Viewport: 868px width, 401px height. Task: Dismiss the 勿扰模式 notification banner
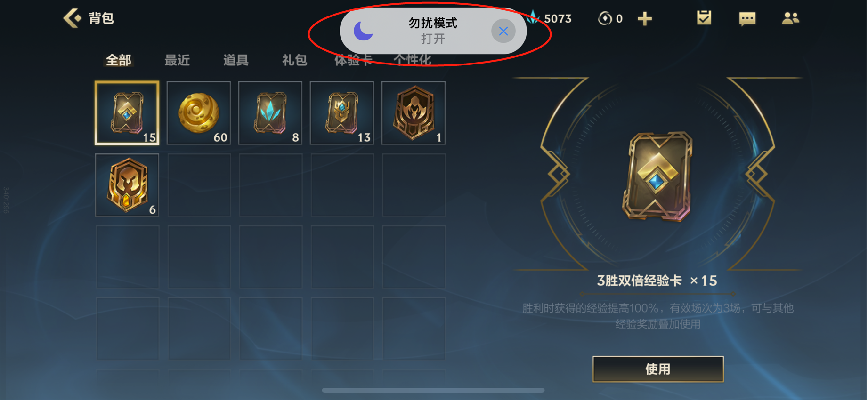[503, 31]
